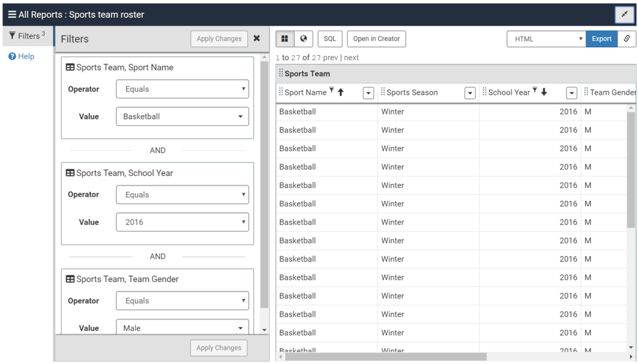
Task: Sort Sport Name ascending using the up arrow
Action: pos(341,93)
